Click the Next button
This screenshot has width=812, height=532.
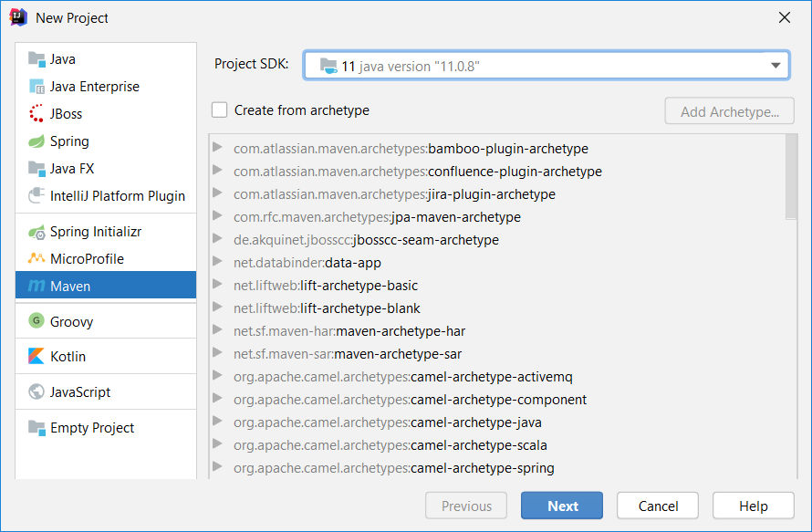pyautogui.click(x=562, y=506)
